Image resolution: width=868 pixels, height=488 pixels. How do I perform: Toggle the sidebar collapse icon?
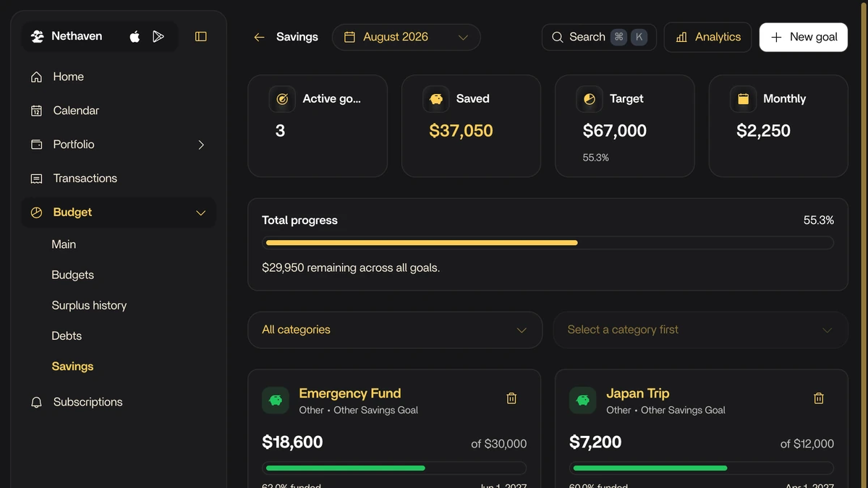pos(201,37)
